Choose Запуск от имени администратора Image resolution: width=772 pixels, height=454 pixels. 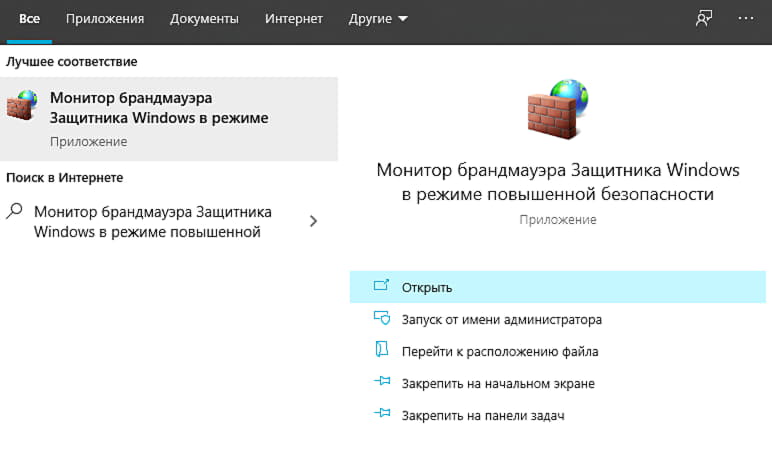(x=501, y=320)
